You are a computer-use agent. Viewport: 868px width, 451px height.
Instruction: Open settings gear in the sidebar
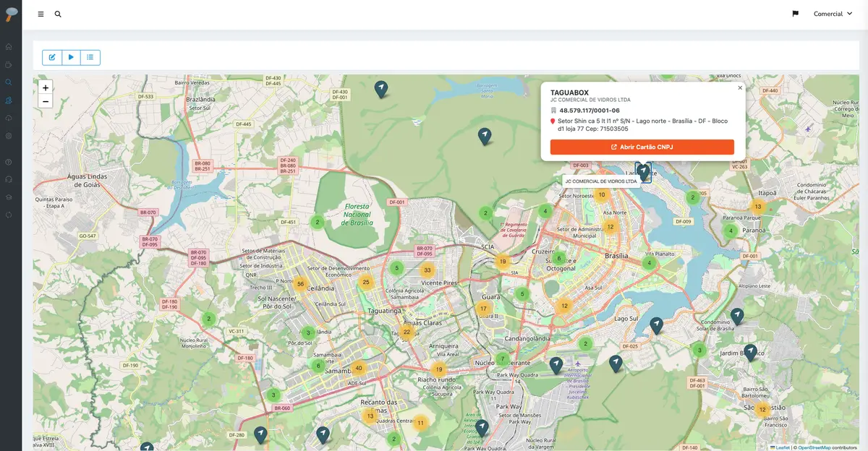9,136
